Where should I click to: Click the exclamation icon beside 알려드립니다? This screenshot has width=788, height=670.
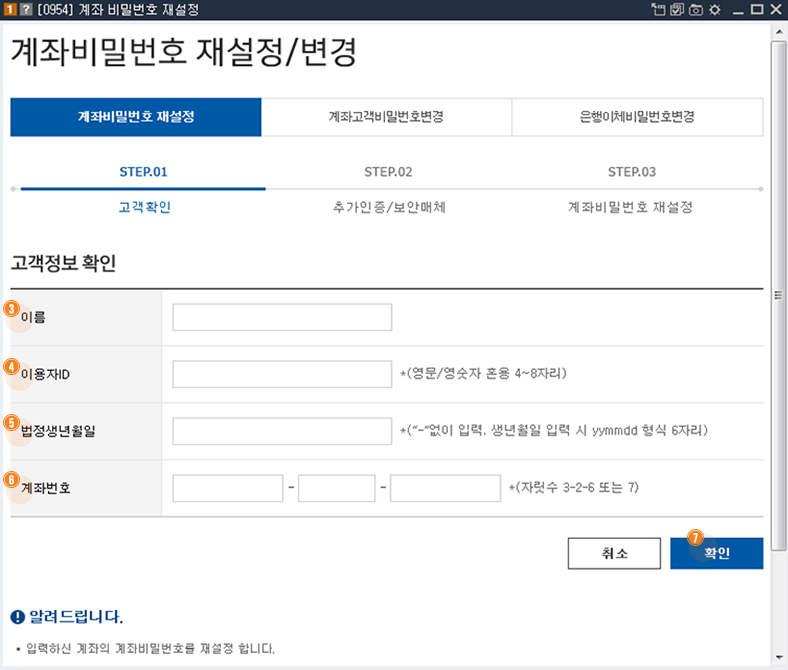[x=17, y=614]
